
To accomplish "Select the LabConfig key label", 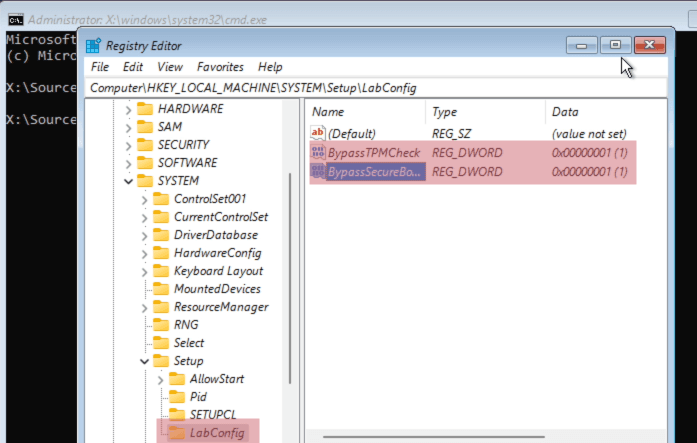I will [217, 433].
